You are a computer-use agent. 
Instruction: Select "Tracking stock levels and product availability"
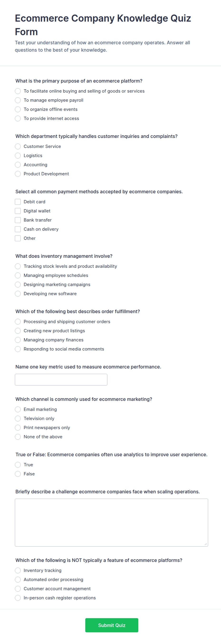point(18,266)
